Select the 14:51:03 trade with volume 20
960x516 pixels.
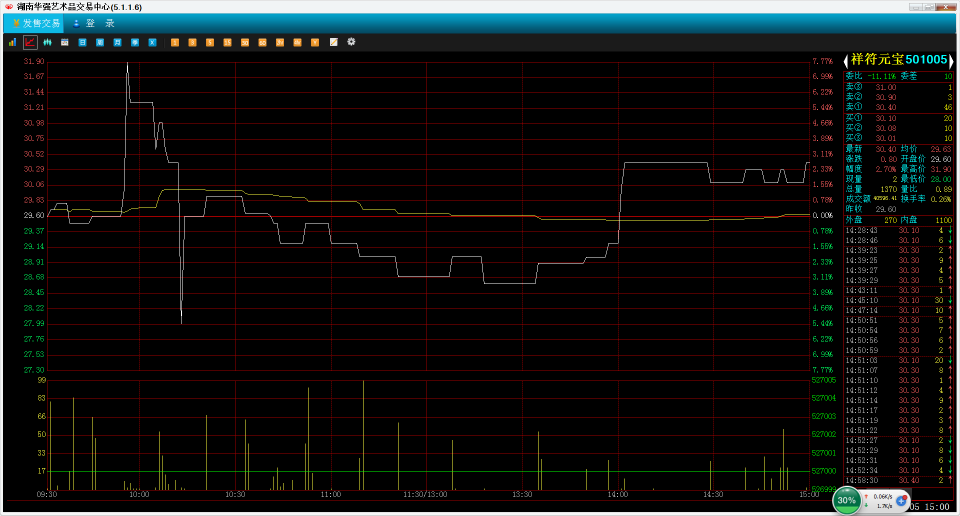click(899, 361)
